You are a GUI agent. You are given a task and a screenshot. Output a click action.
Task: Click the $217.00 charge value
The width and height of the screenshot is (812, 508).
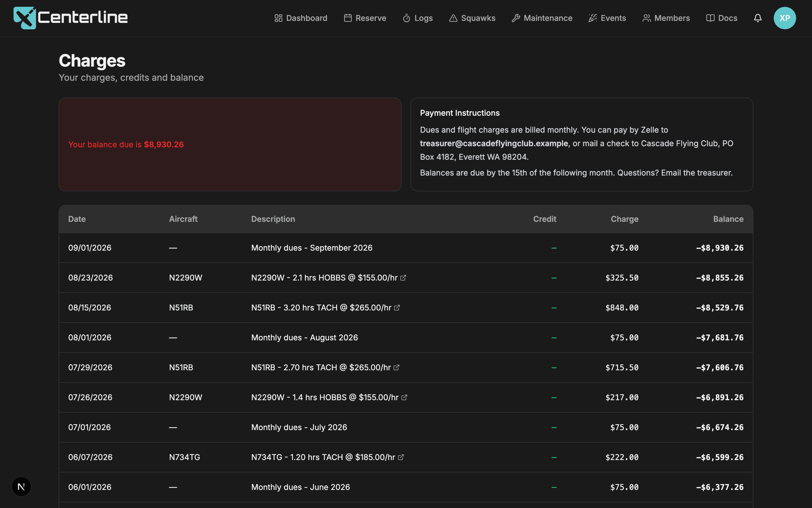(622, 397)
